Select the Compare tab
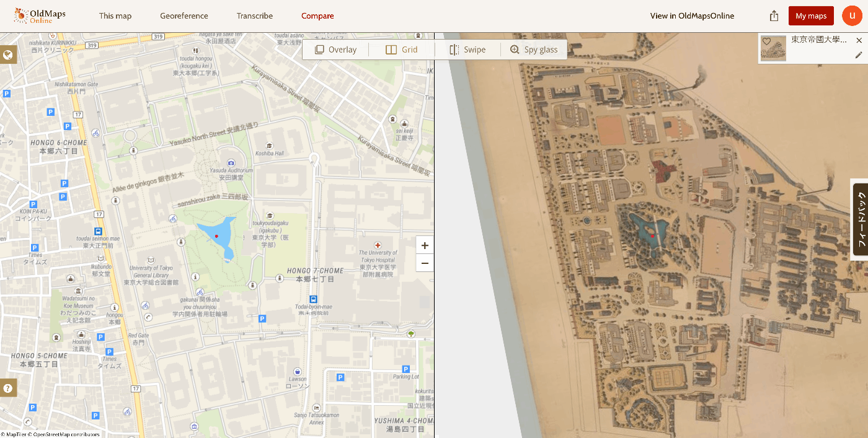The height and width of the screenshot is (438, 868). point(317,16)
